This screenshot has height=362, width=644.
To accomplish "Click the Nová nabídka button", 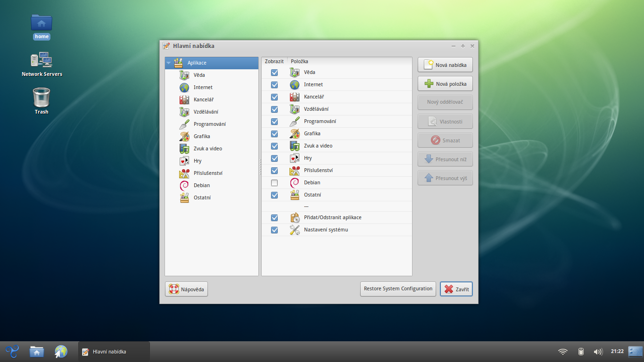I will point(445,65).
